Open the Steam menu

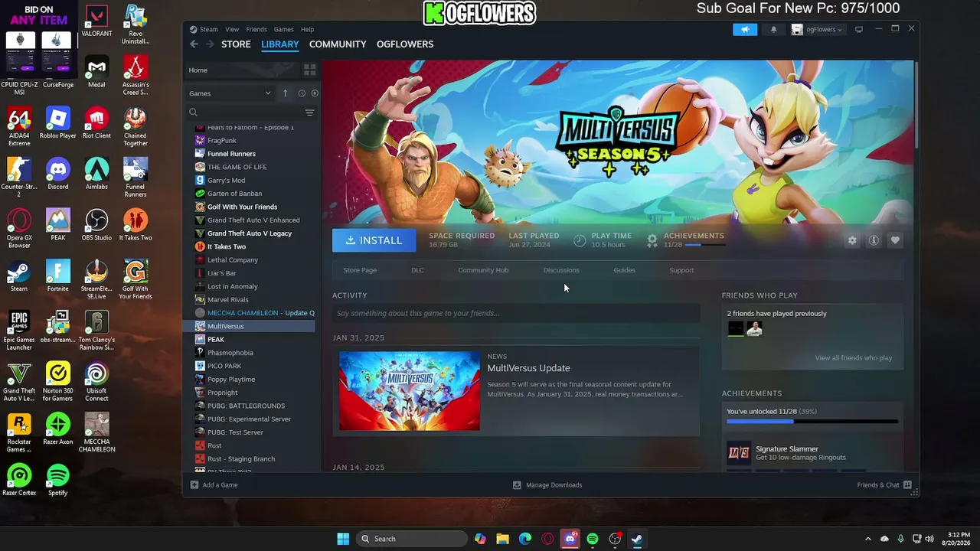coord(208,30)
